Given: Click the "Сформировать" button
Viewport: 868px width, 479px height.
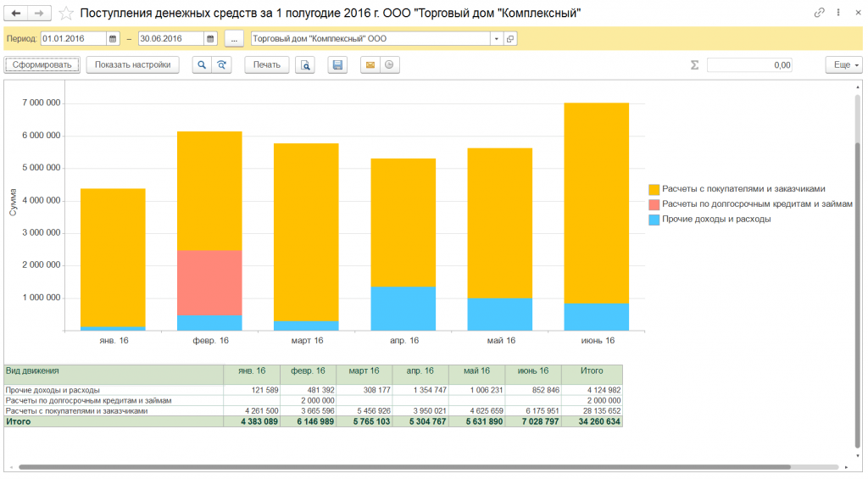Looking at the screenshot, I should click(42, 65).
